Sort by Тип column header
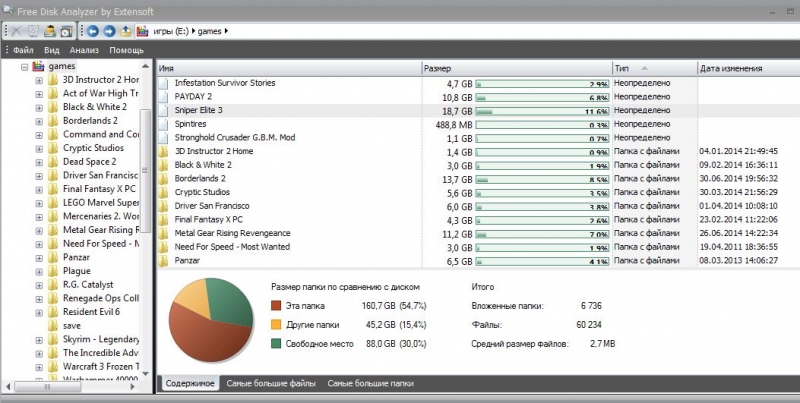The height and width of the screenshot is (403, 800). click(655, 68)
